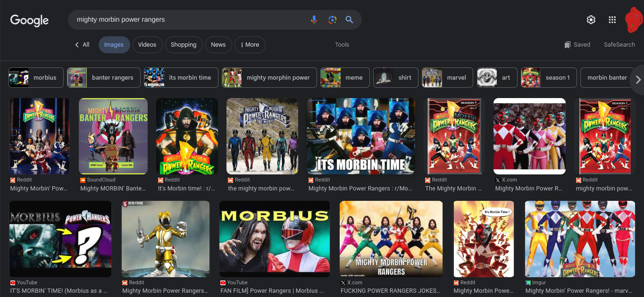The height and width of the screenshot is (297, 644).
Task: Filter by the its morbin time chip
Action: point(181,78)
